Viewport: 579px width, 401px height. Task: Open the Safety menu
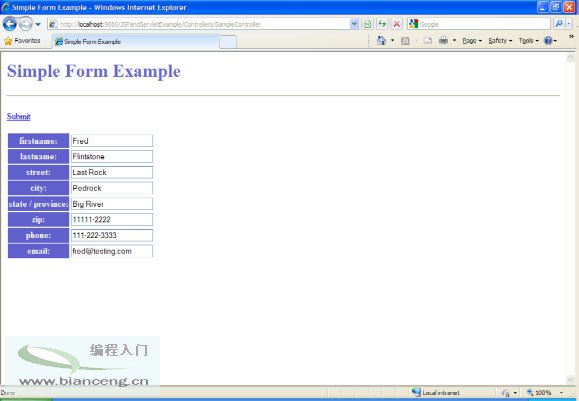pyautogui.click(x=500, y=41)
